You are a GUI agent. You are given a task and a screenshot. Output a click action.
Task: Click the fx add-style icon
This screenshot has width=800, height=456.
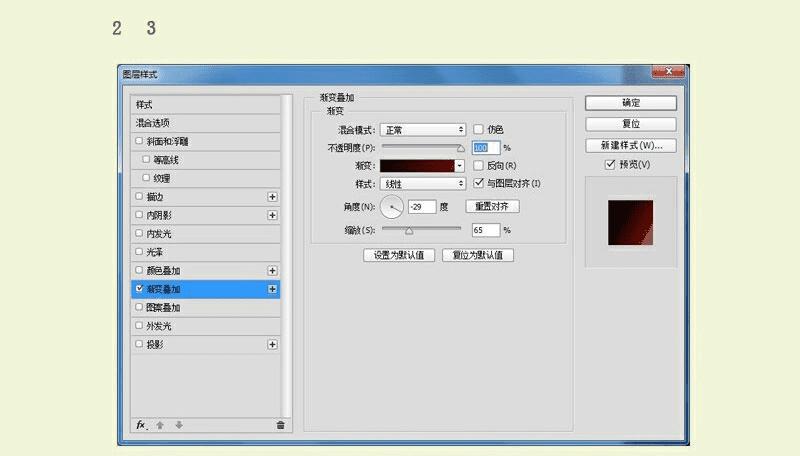(141, 425)
